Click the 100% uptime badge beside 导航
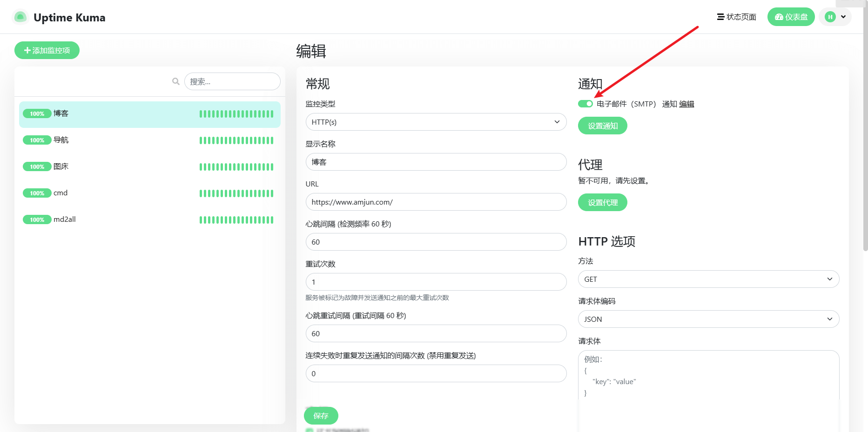 (37, 140)
